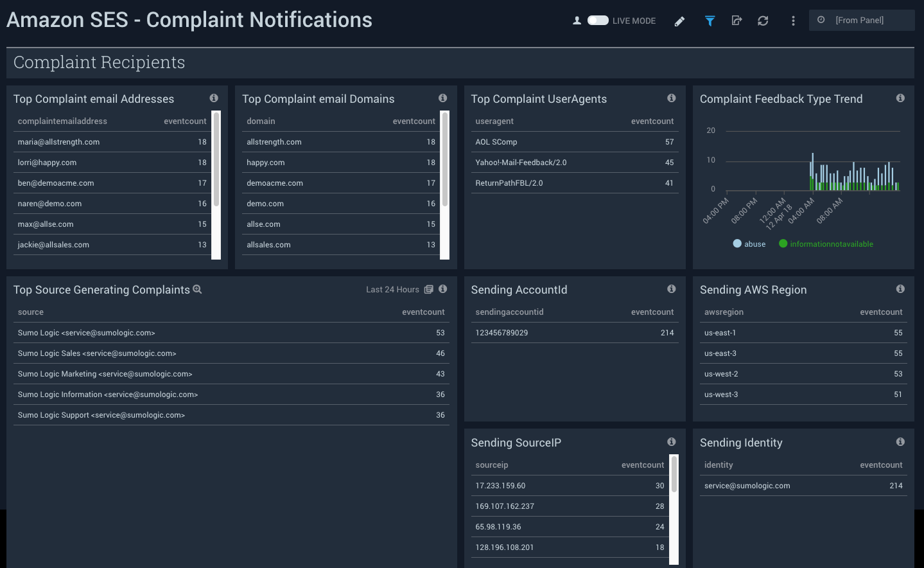This screenshot has height=568, width=924.
Task: Open the three-dot more options menu
Action: (x=793, y=21)
